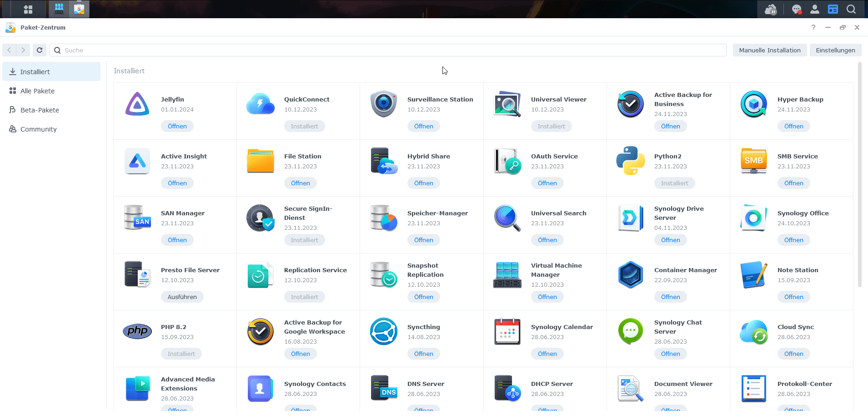Click the PHP 8.2 logo icon

137,331
